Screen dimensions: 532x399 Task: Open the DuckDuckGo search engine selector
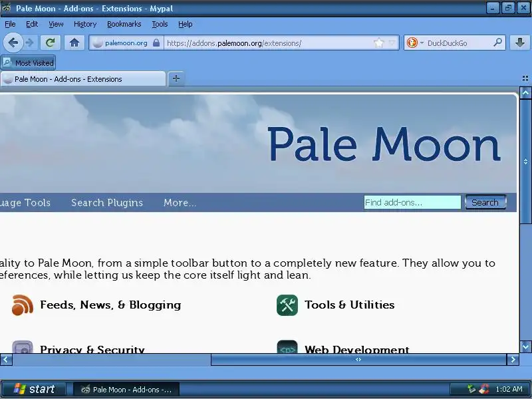415,43
